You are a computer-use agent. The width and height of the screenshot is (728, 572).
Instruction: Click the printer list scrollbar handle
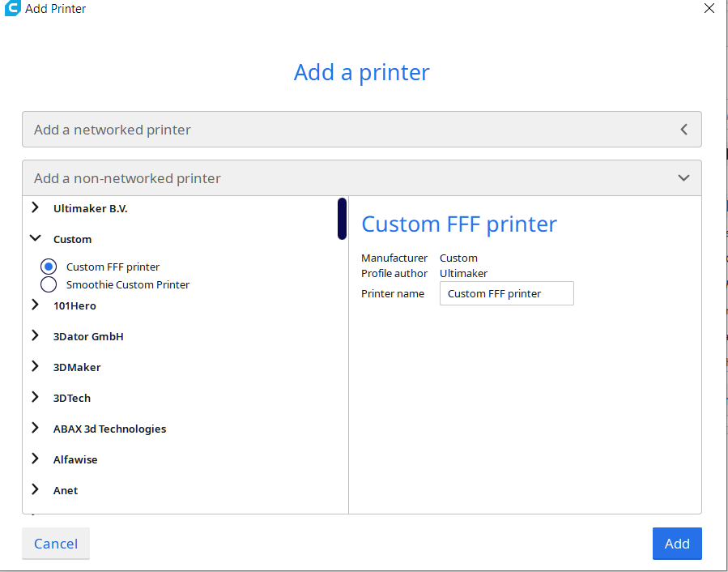[x=343, y=219]
